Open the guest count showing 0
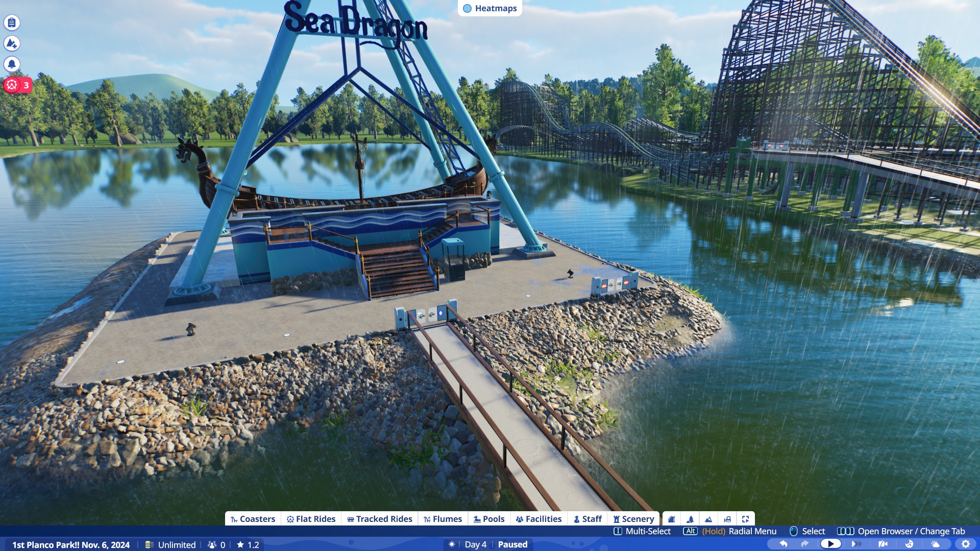 (x=216, y=545)
